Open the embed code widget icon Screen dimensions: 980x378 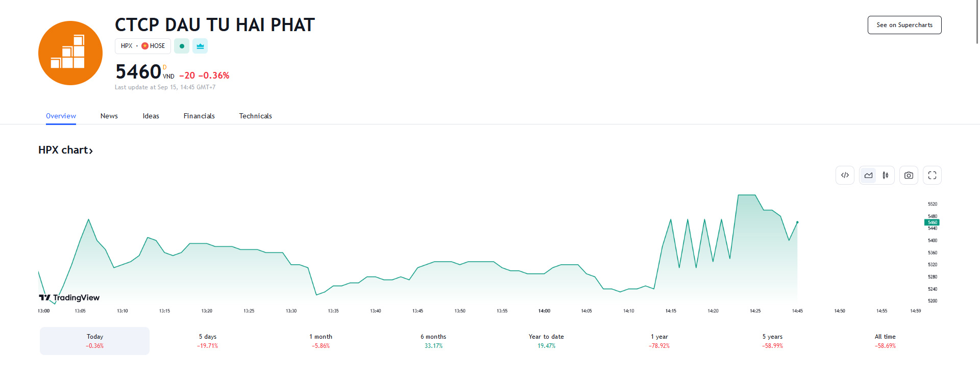pos(845,175)
